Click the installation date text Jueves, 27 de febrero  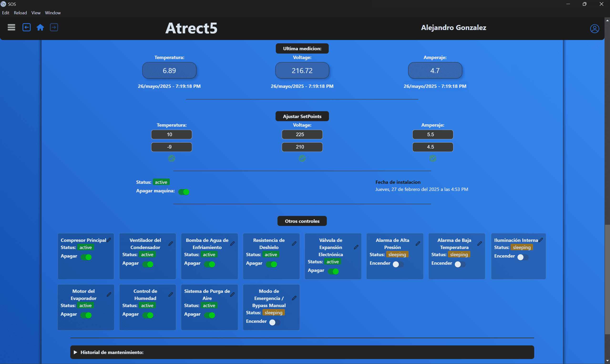(422, 189)
